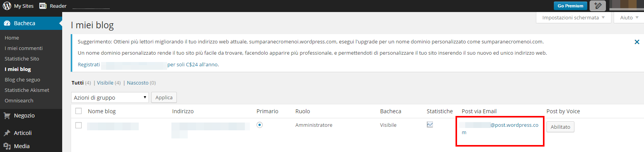The width and height of the screenshot is (644, 152).
Task: Expand the Aiuto help panel
Action: (x=629, y=17)
